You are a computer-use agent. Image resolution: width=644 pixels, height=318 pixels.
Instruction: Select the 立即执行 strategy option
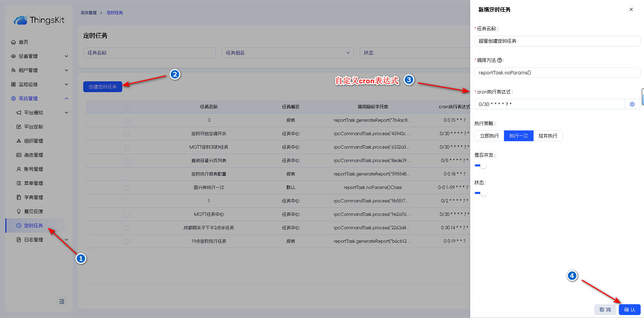click(489, 136)
